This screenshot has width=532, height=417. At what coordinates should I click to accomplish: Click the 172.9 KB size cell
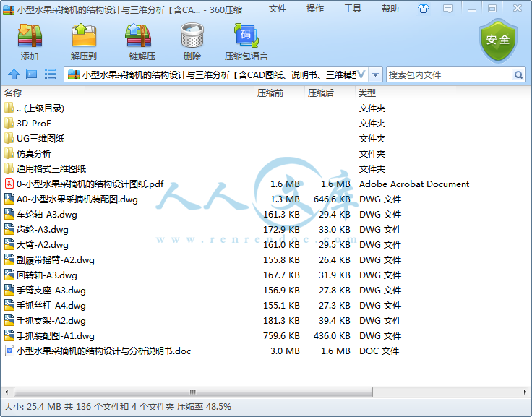coord(281,229)
